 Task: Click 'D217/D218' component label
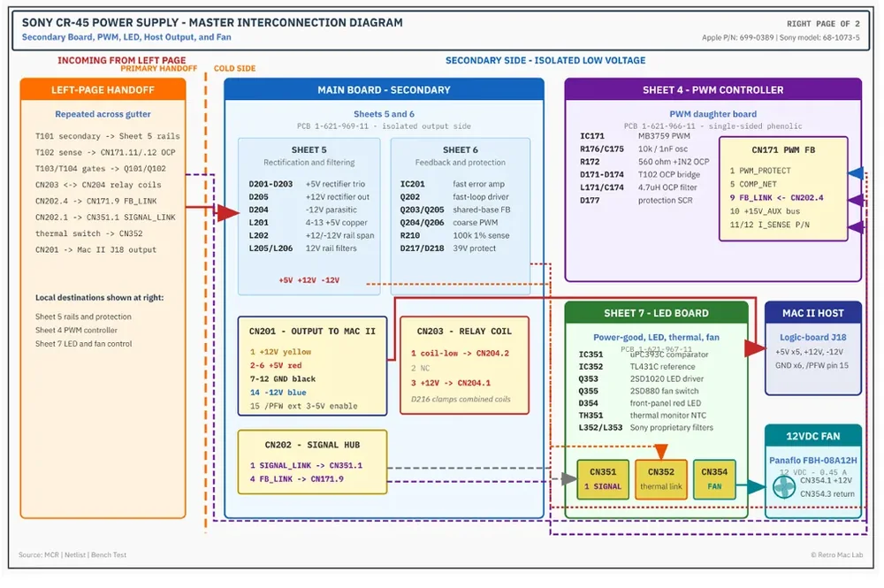[x=423, y=248]
